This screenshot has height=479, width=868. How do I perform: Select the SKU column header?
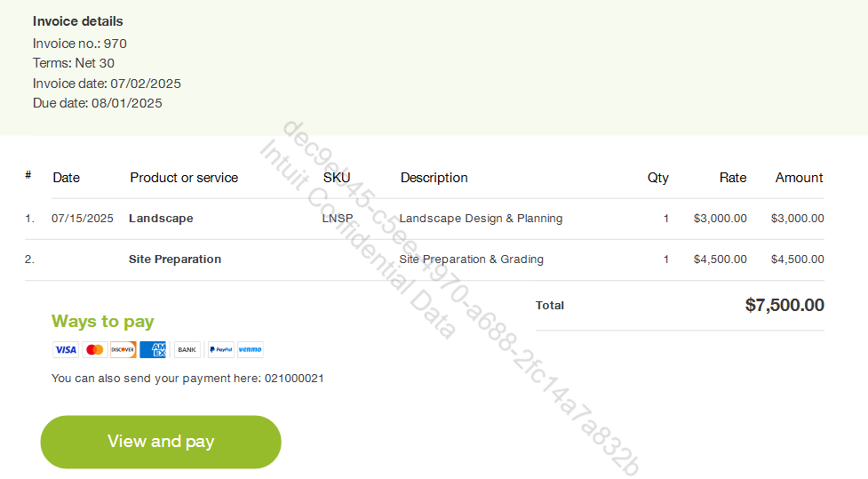coord(337,178)
